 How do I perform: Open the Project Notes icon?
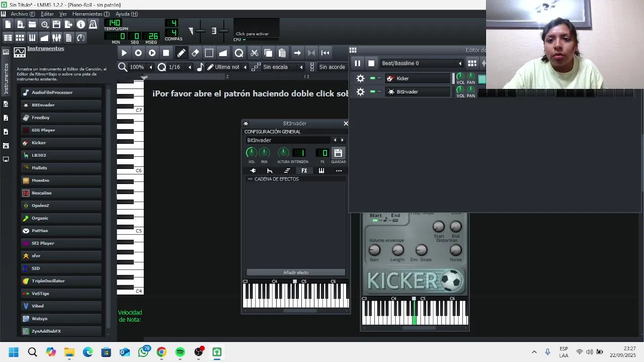tap(68, 38)
